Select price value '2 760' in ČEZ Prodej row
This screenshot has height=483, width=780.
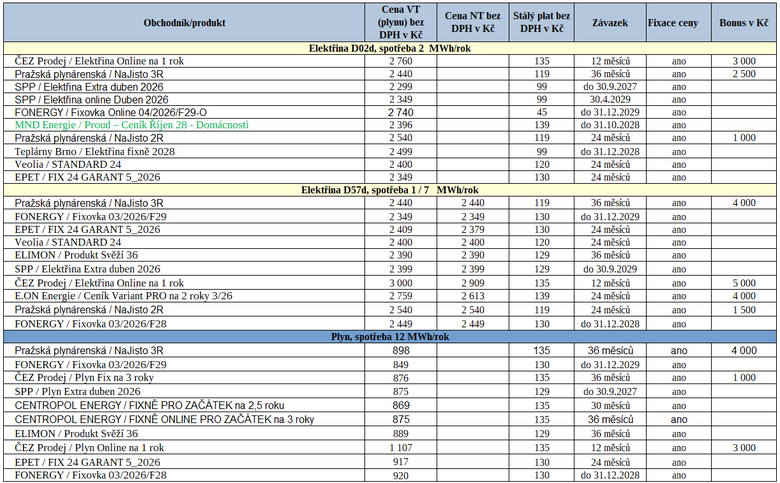tap(400, 61)
